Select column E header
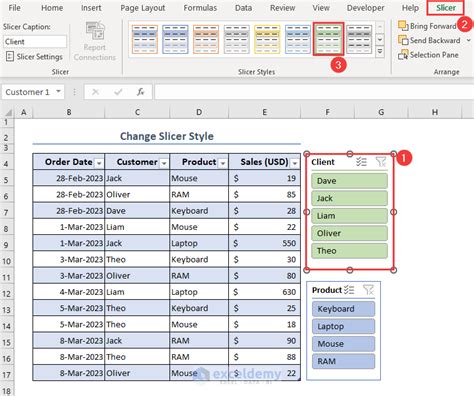 265,112
